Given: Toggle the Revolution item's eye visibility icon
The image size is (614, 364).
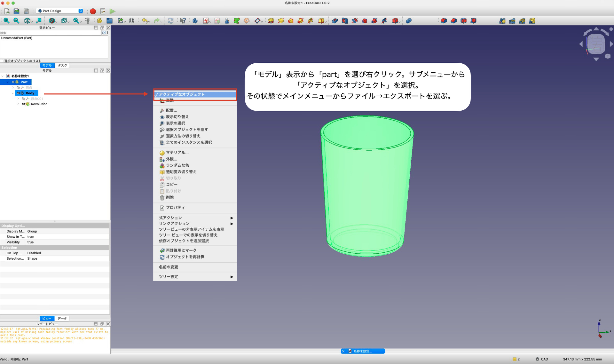Looking at the screenshot, I should click(23, 104).
